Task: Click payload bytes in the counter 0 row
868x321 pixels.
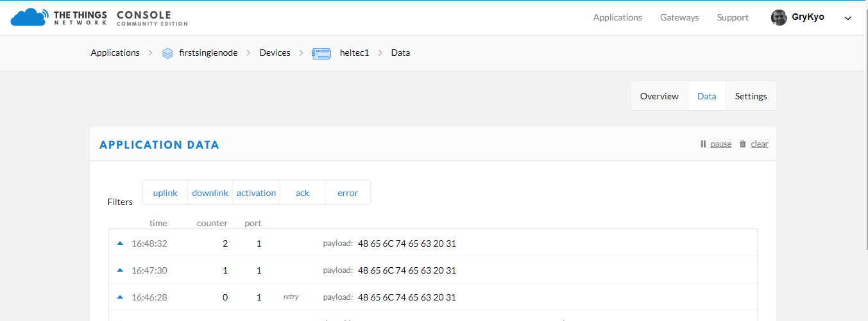Action: tap(407, 297)
